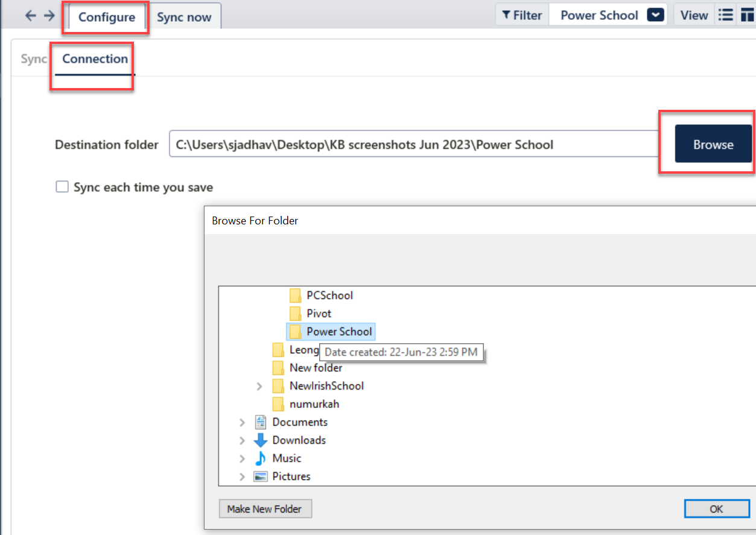Expand the Downloads tree node

(x=242, y=440)
